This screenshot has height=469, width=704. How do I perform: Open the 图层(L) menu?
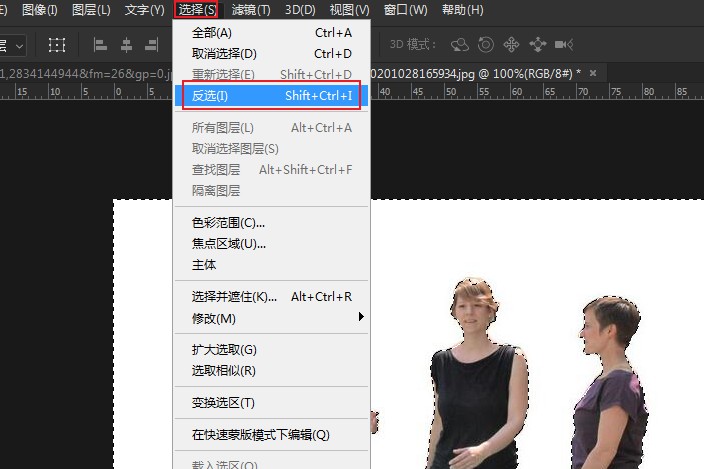91,9
